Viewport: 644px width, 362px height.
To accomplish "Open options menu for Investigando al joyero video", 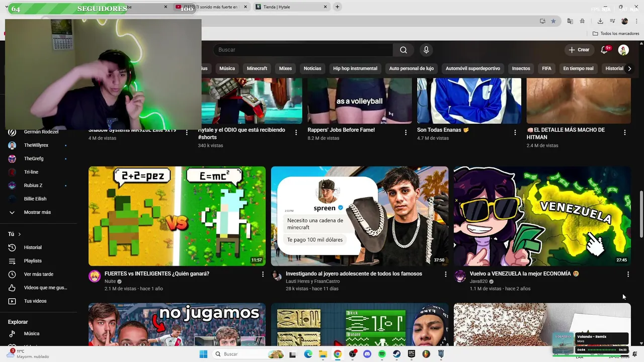I will coord(445,274).
